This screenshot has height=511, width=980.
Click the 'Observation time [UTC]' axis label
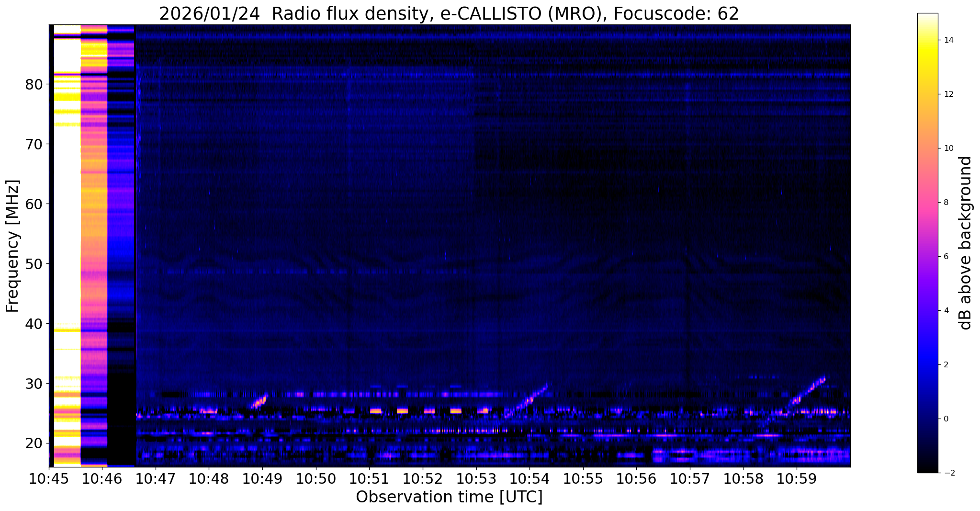449,497
